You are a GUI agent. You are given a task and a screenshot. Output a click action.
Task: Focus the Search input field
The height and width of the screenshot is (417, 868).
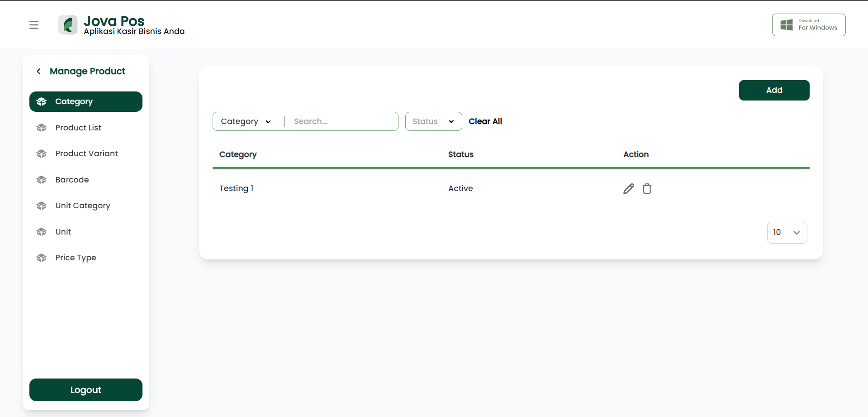342,121
